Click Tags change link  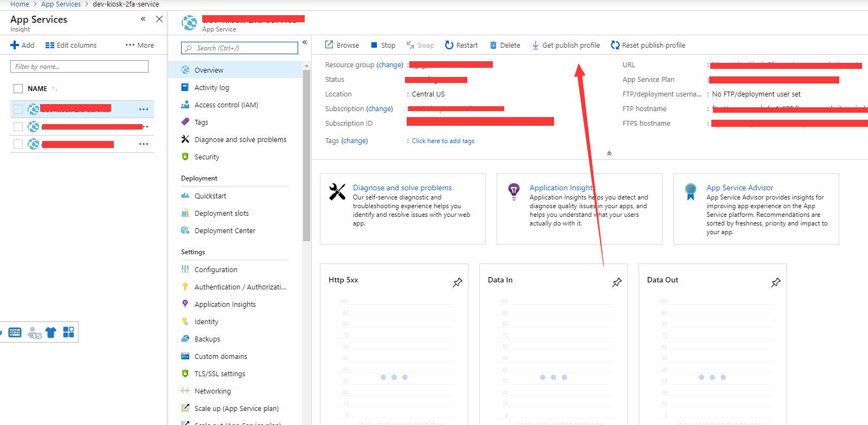(x=355, y=140)
